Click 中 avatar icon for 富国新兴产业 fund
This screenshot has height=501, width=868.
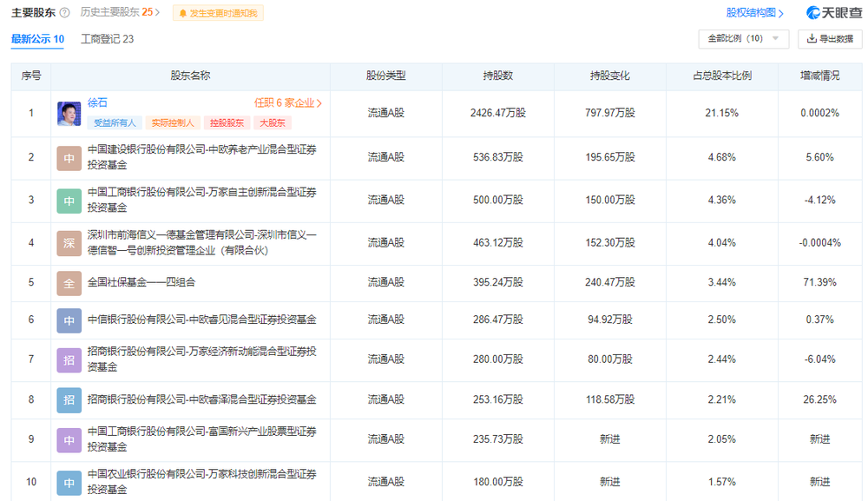click(69, 441)
